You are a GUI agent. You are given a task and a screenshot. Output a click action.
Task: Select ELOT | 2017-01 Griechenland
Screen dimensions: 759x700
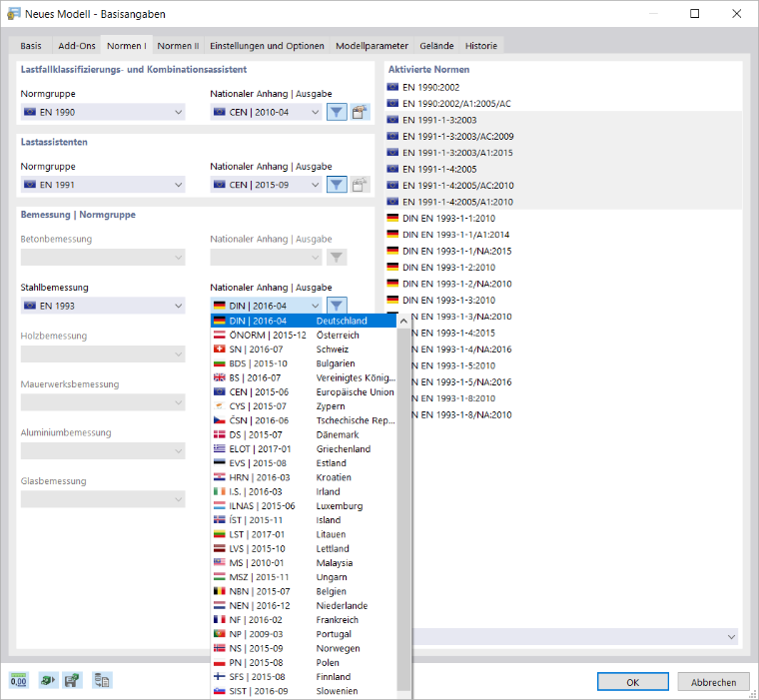304,448
